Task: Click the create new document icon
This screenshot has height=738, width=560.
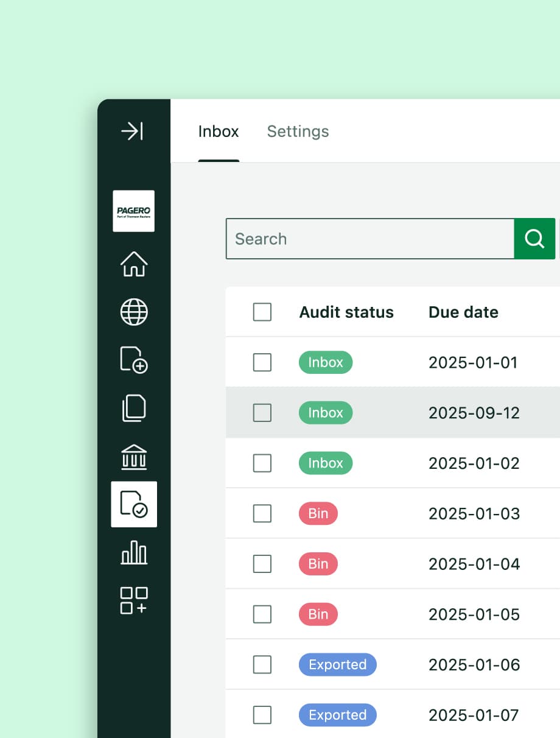Action: pyautogui.click(x=134, y=360)
